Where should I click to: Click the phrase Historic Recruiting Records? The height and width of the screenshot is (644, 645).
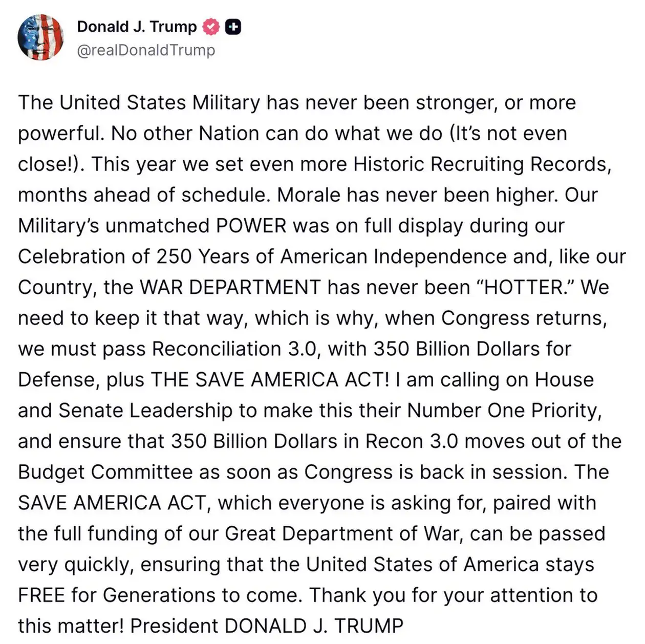click(x=482, y=164)
